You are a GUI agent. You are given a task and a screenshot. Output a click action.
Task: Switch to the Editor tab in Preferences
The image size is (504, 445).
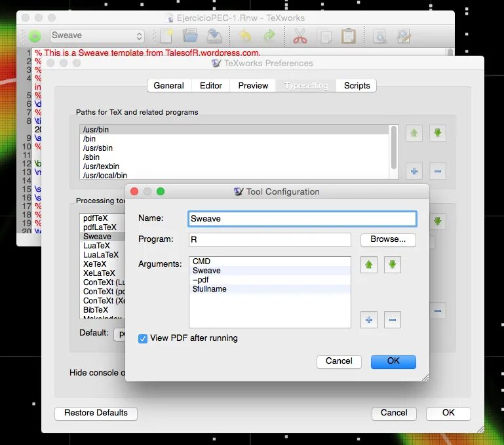(211, 86)
